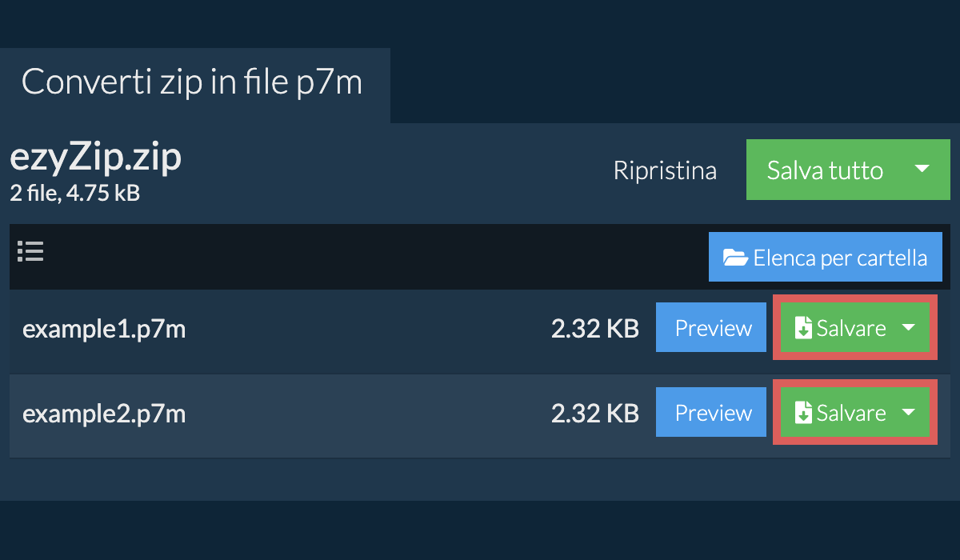Open the Salvare dropdown for example1.p7m
960x560 pixels.
pos(909,327)
